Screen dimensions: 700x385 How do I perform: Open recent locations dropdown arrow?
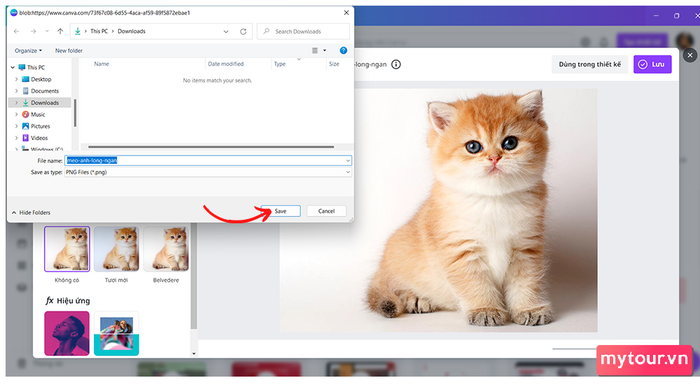(x=47, y=31)
